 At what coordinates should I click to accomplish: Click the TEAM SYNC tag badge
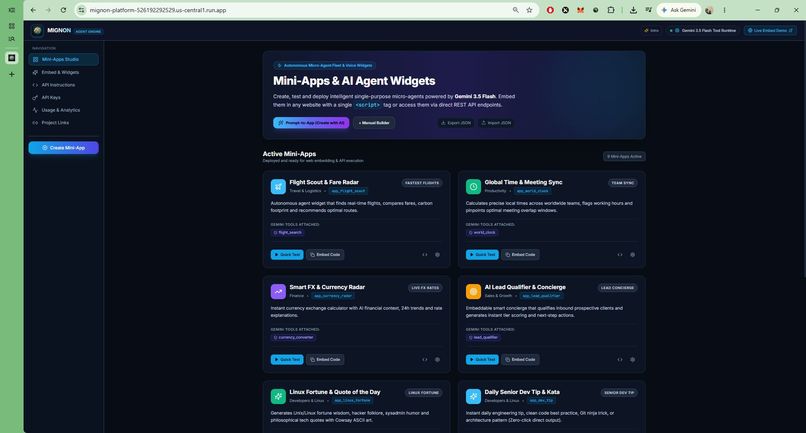click(622, 183)
